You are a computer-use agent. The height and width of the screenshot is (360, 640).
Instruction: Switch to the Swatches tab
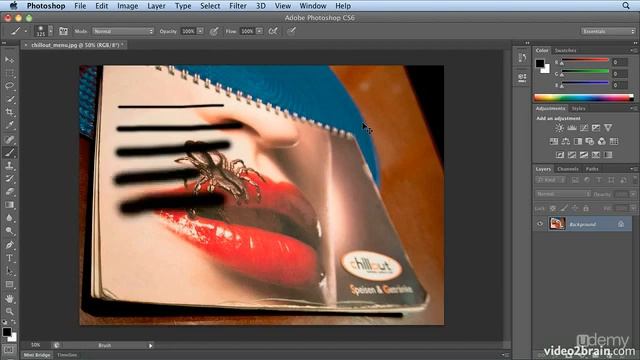coord(565,50)
